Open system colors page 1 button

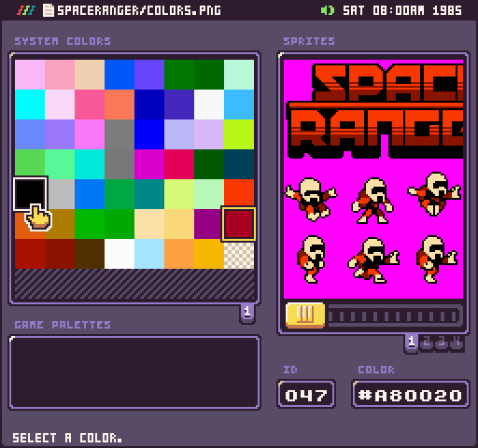(247, 312)
